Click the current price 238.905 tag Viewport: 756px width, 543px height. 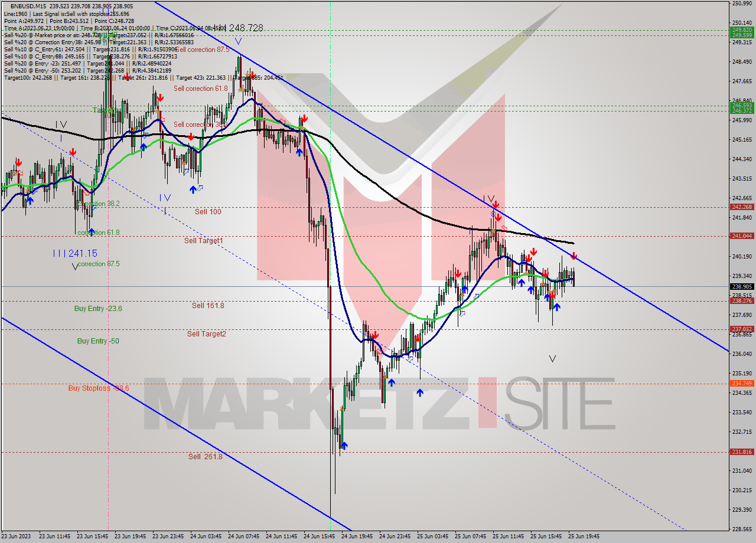(742, 287)
